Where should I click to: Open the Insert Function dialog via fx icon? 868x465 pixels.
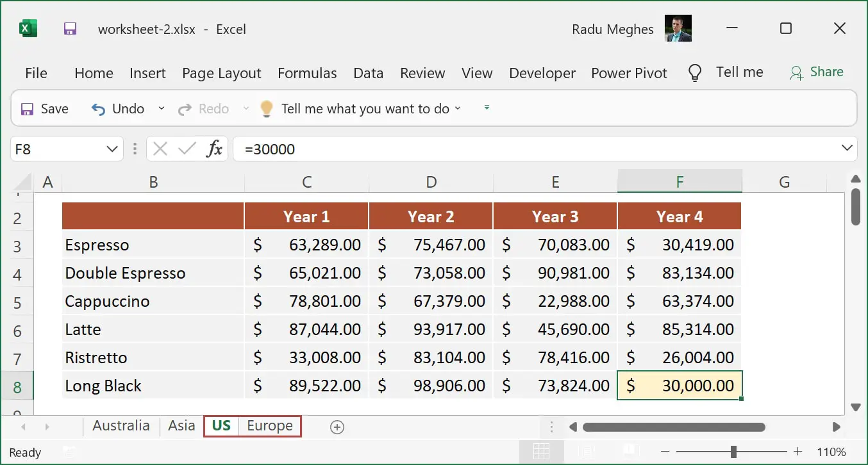click(215, 148)
